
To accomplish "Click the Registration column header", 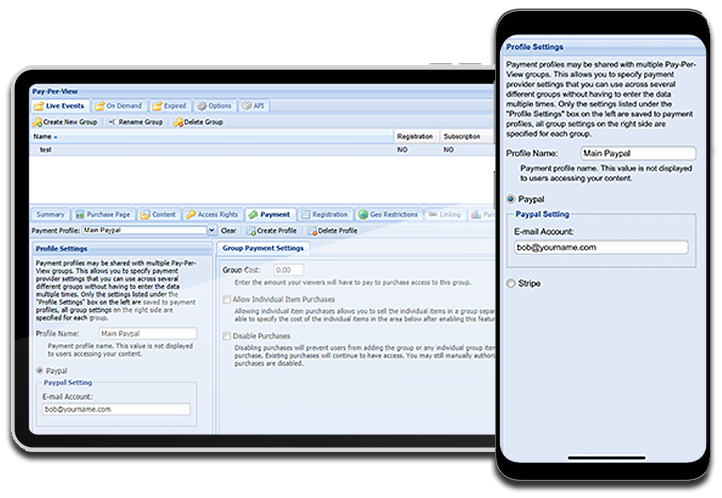I will click(415, 136).
